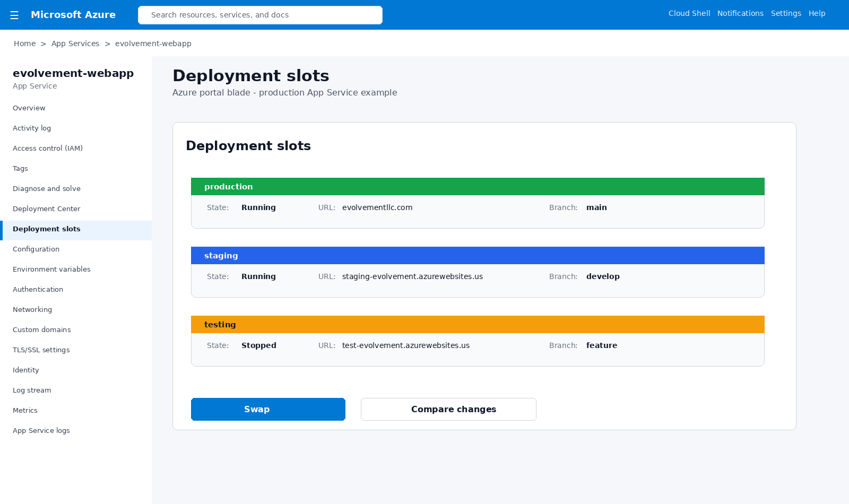The width and height of the screenshot is (849, 504).
Task: Click the Swap button
Action: click(x=268, y=409)
